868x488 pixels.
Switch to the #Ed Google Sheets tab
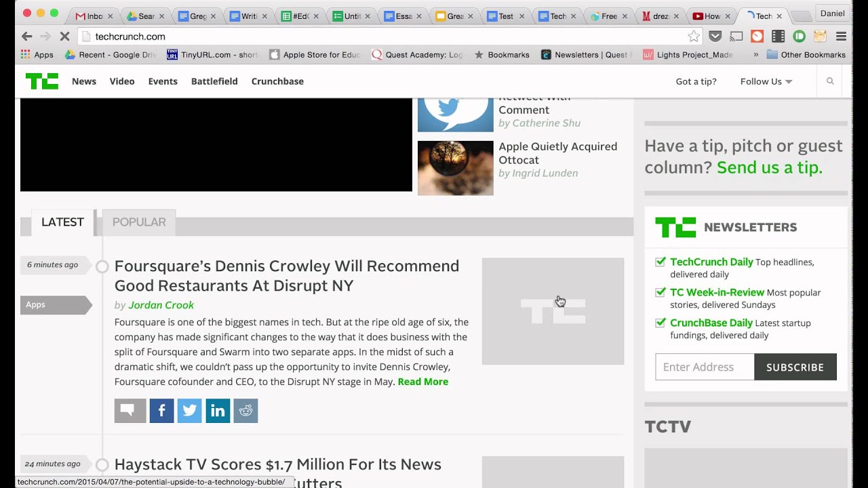300,16
